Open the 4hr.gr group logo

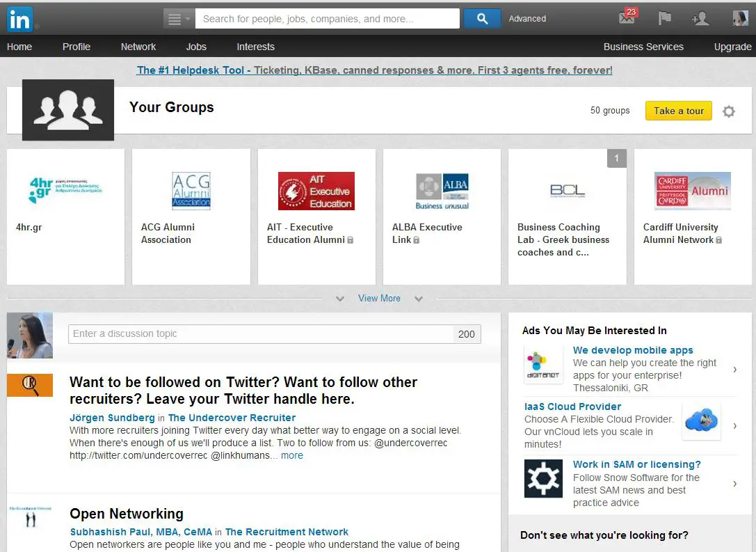tap(65, 191)
